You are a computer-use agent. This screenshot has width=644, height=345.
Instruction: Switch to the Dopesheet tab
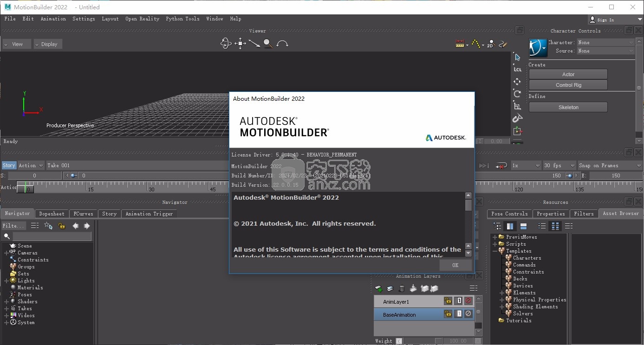click(52, 214)
